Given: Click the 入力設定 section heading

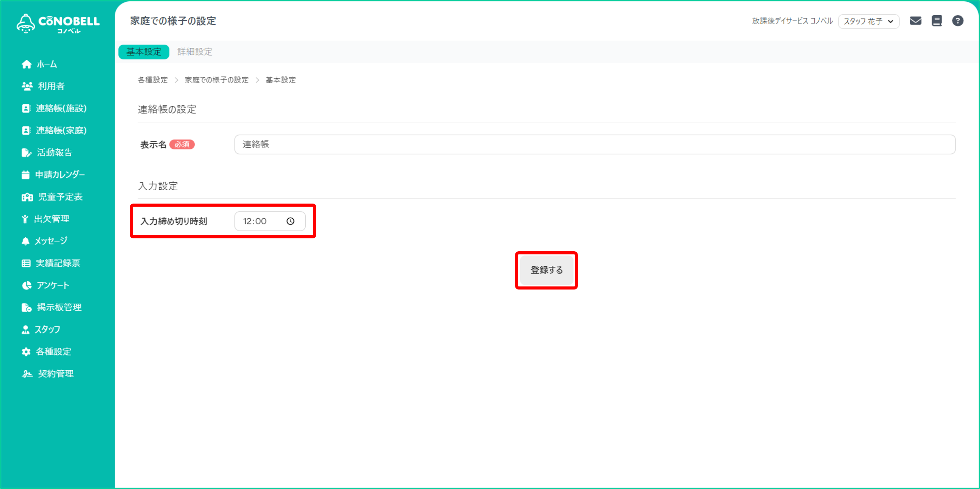Looking at the screenshot, I should (x=158, y=186).
